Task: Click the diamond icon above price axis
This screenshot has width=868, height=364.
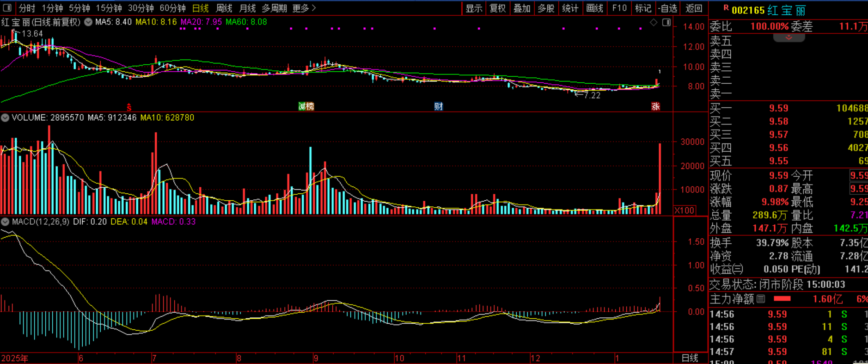Action: (654, 22)
